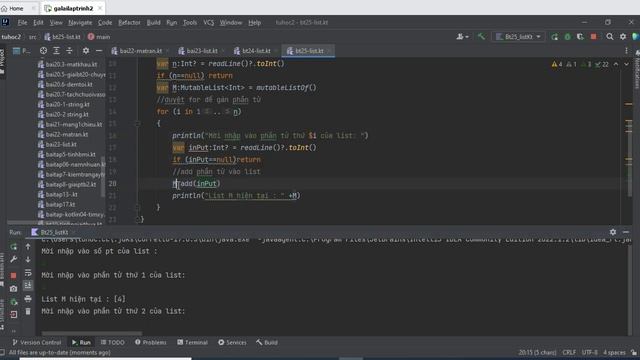Toggle soft-wrap in console

pyautogui.click(x=28, y=272)
